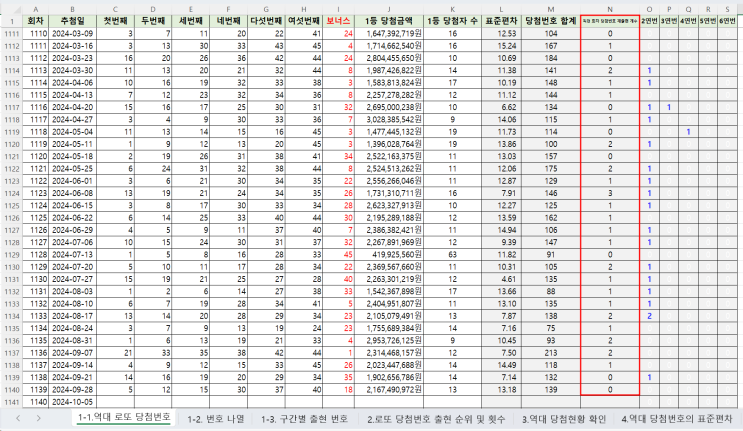
Task: Select the winners count cell '63'
Action: coord(453,255)
